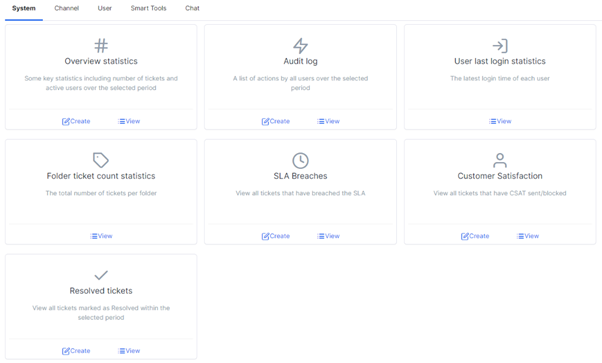602x363 pixels.
Task: View SLA Breaches reports
Action: coord(329,236)
